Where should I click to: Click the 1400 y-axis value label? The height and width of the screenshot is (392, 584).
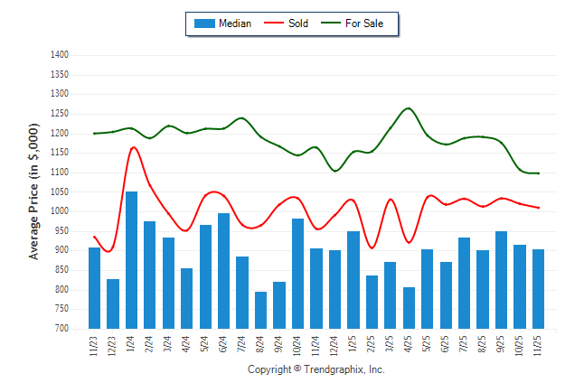pos(59,55)
